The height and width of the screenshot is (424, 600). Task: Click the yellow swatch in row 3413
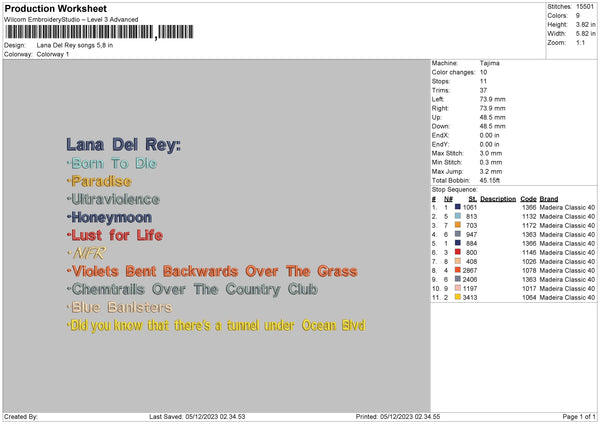[x=458, y=297]
